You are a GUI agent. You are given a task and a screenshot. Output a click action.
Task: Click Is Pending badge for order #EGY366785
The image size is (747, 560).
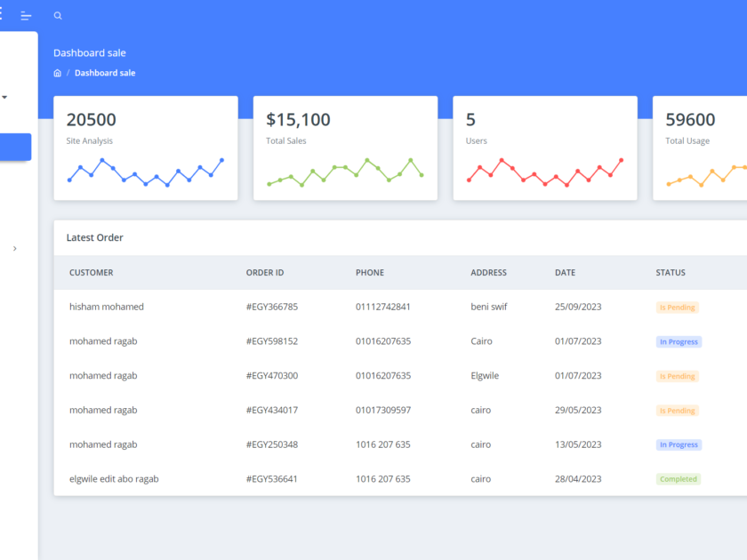(677, 308)
